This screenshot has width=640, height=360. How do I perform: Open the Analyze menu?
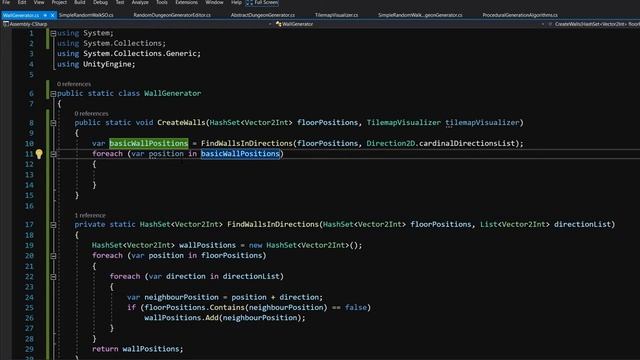pos(140,2)
